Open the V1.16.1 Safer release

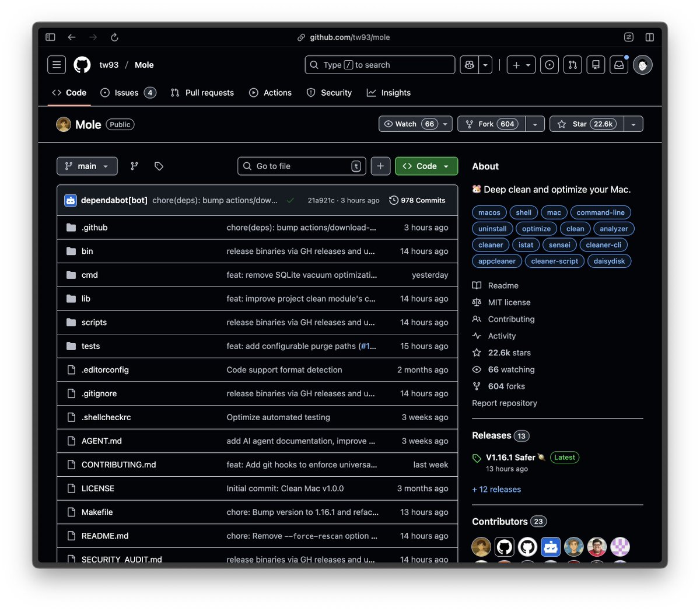pyautogui.click(x=510, y=458)
